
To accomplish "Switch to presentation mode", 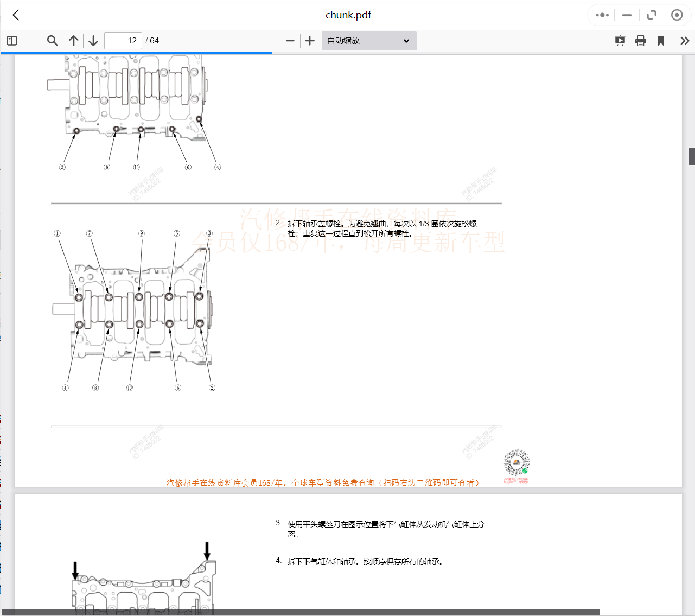I will [620, 41].
